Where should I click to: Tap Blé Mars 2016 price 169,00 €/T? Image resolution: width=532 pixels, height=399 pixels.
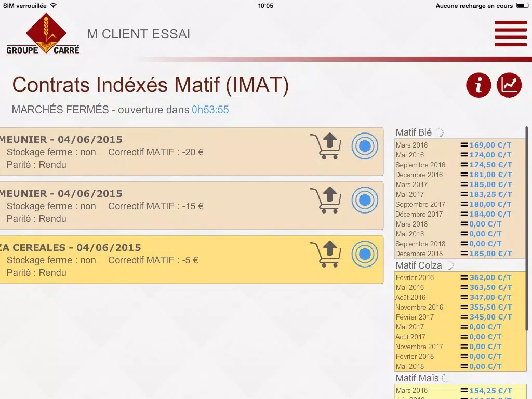[x=490, y=145]
